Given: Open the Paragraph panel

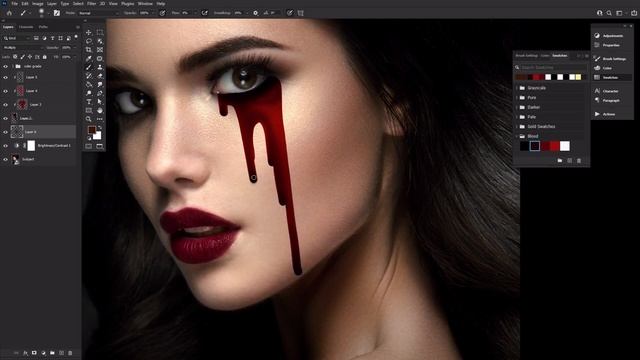Looking at the screenshot, I should click(x=607, y=100).
